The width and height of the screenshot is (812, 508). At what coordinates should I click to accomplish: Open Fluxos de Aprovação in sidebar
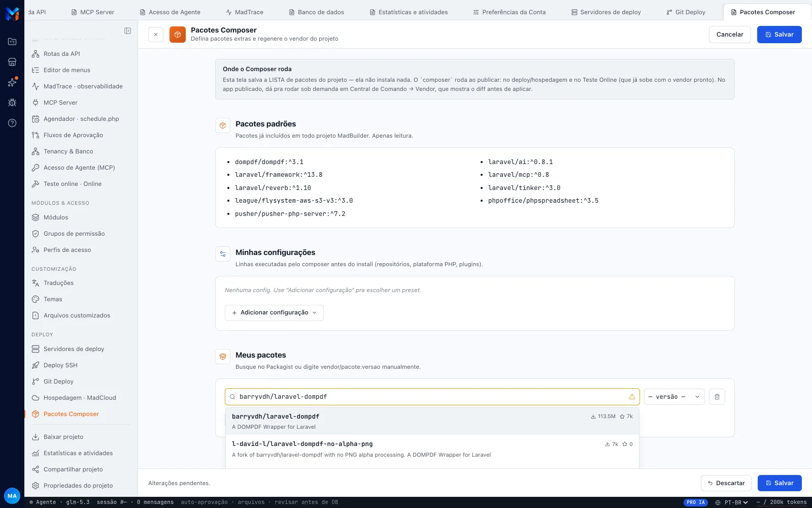click(x=73, y=135)
